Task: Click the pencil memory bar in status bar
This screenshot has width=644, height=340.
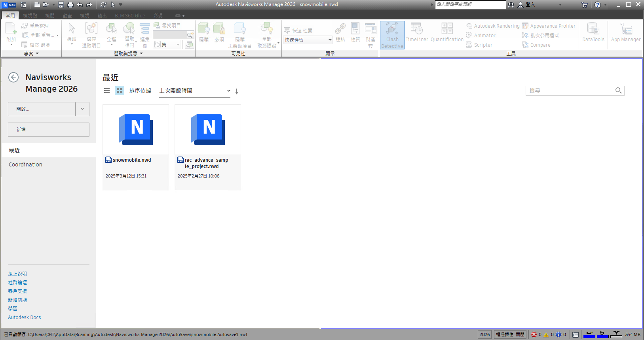Action: pos(589,334)
